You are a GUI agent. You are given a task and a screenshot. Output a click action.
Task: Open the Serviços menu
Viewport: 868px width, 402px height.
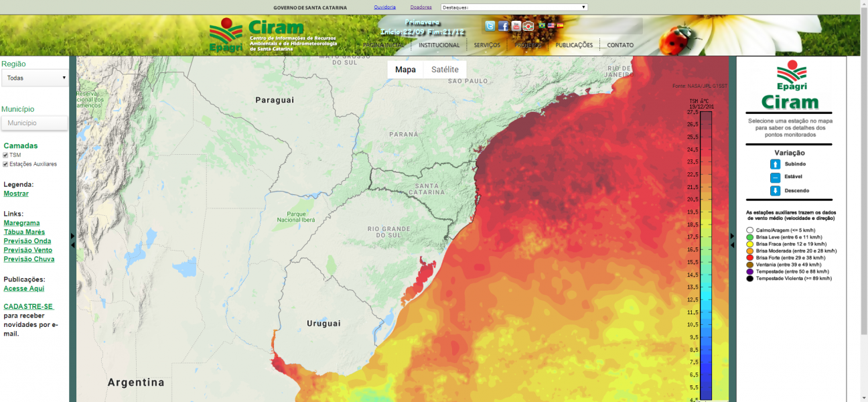[487, 46]
